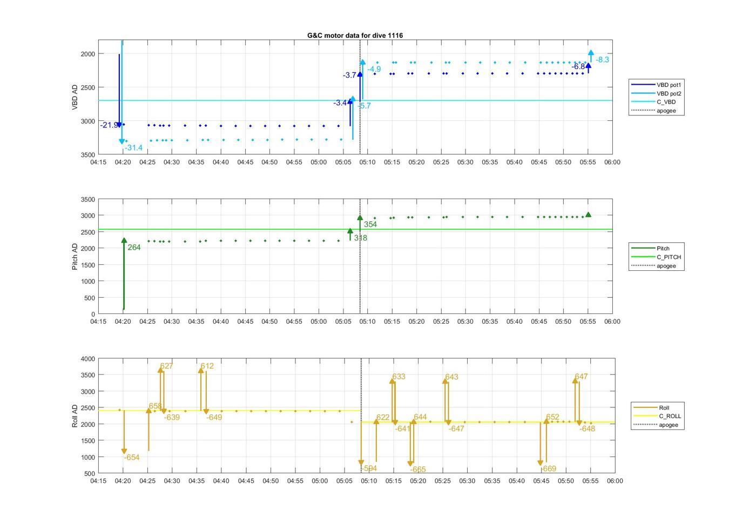Click the 04:20 tick label on the Pitch x-axis
The image size is (756, 532).
pyautogui.click(x=123, y=322)
